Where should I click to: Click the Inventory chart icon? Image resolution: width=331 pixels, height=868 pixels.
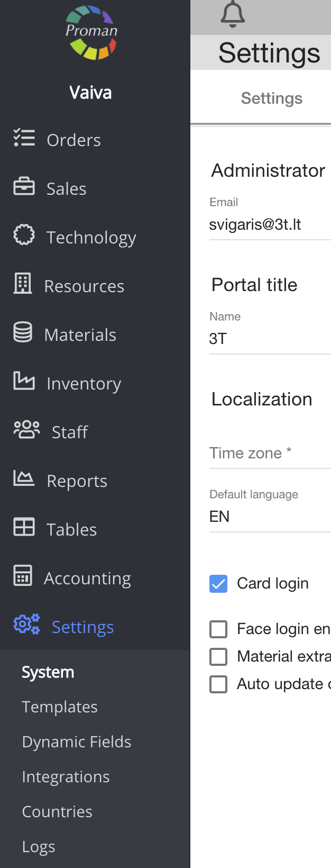click(x=24, y=381)
